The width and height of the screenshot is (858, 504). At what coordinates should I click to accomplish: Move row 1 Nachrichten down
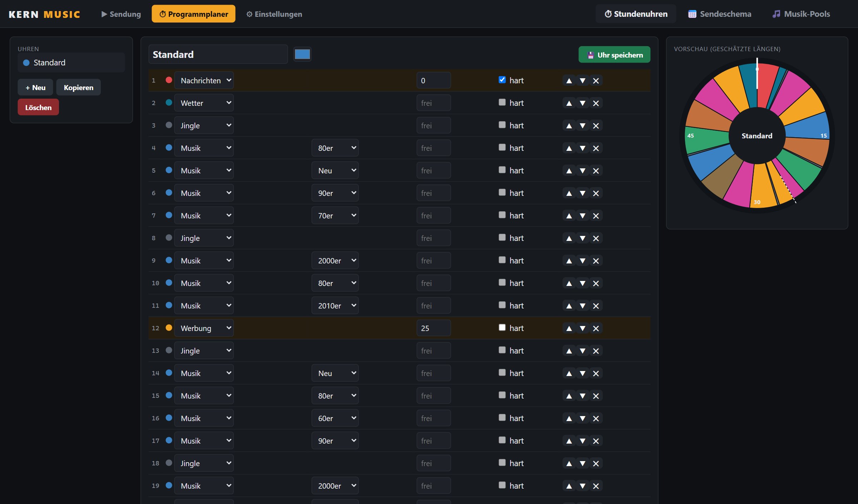[582, 80]
